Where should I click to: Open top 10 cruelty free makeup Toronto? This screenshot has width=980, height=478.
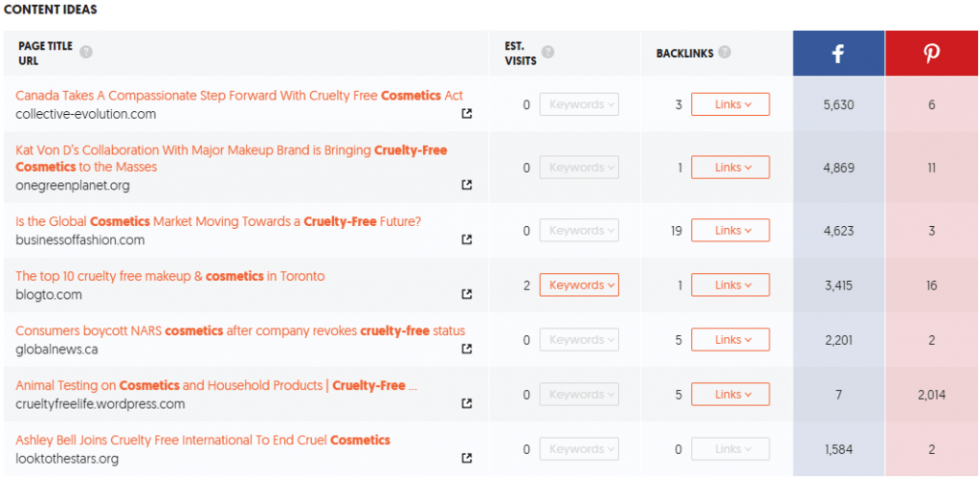pos(170,276)
